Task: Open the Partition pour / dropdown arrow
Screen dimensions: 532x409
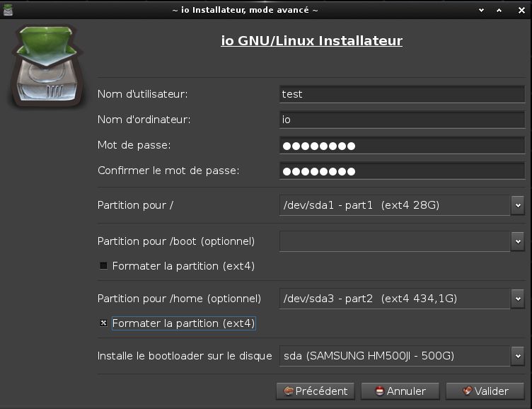Action: click(518, 205)
